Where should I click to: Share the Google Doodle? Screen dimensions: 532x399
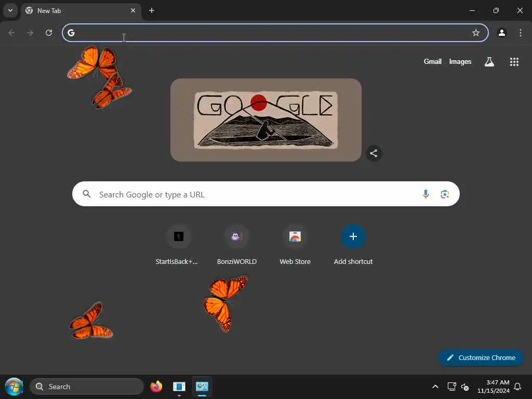(374, 153)
